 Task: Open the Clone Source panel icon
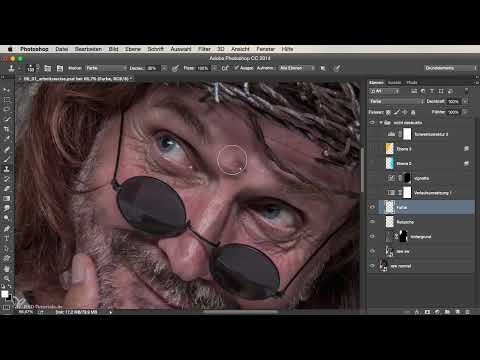click(60, 68)
